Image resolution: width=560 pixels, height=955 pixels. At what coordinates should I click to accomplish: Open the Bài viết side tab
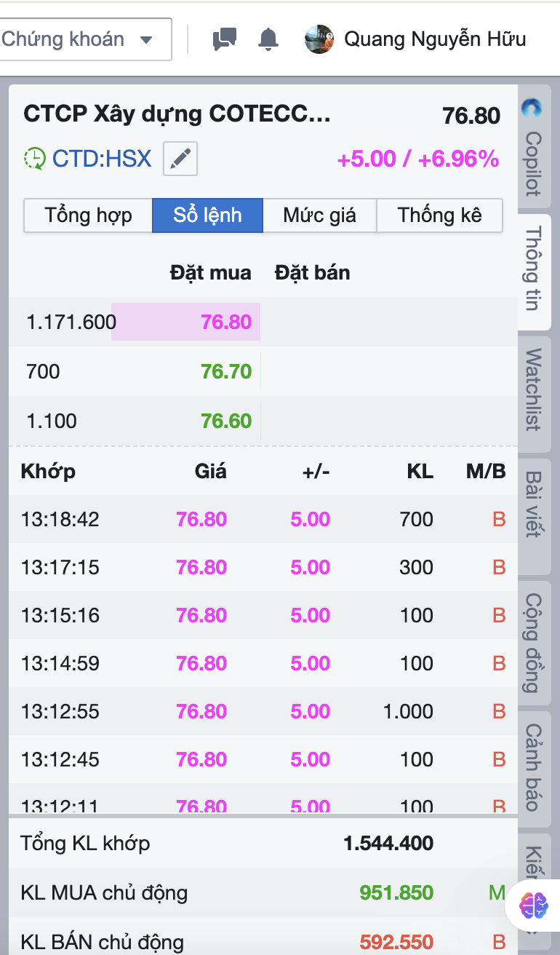533,504
